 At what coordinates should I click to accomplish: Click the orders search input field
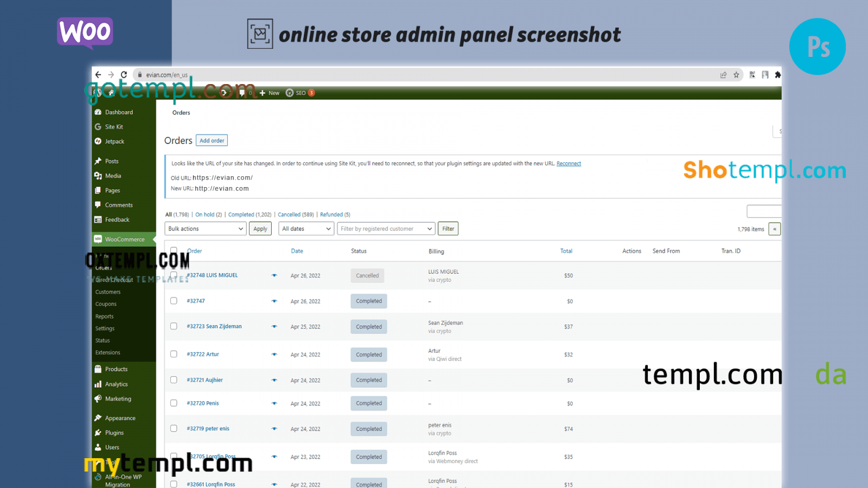pyautogui.click(x=764, y=211)
